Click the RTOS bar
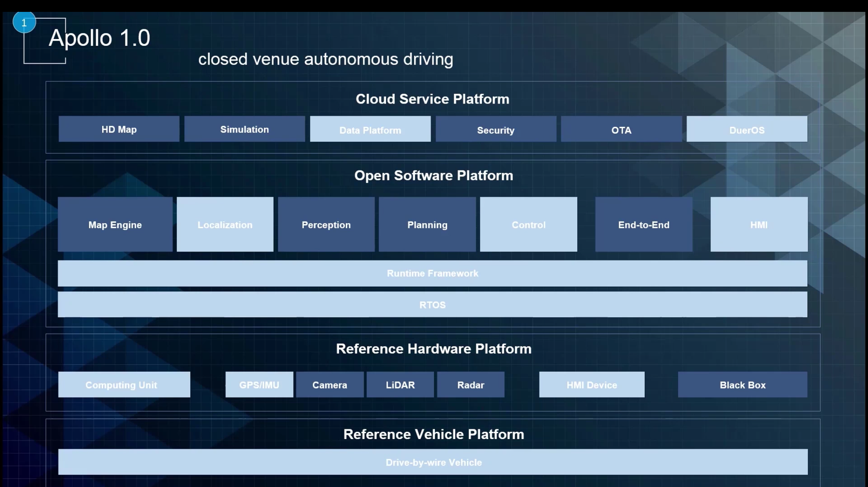The width and height of the screenshot is (868, 487). point(432,305)
